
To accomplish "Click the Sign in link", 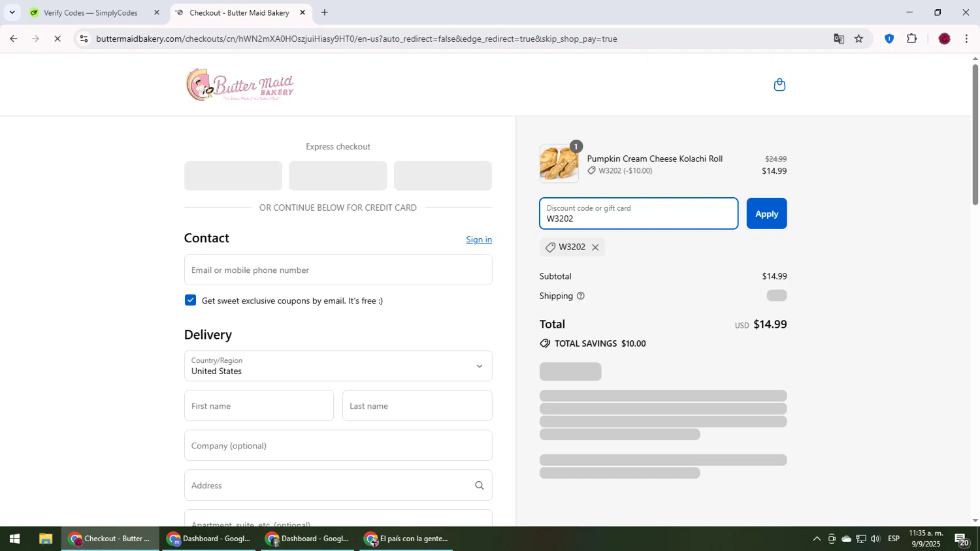I will tap(479, 240).
